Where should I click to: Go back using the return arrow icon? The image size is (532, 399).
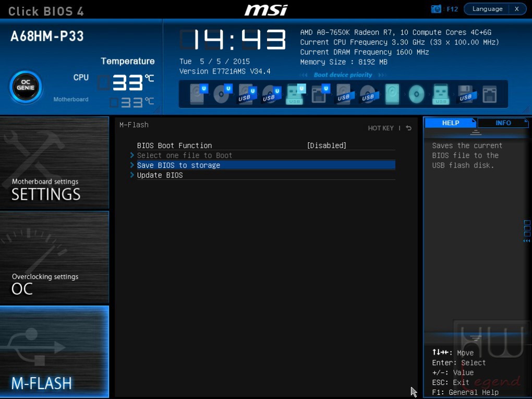tap(409, 128)
